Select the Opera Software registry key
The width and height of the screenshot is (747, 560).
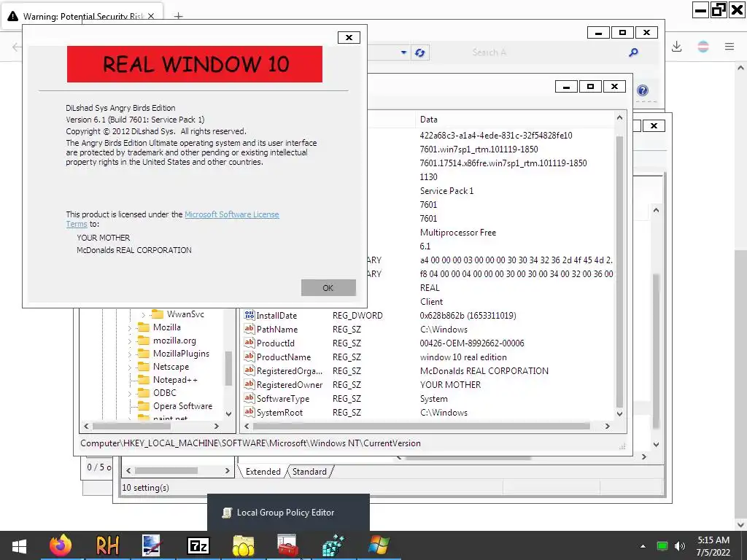click(182, 405)
